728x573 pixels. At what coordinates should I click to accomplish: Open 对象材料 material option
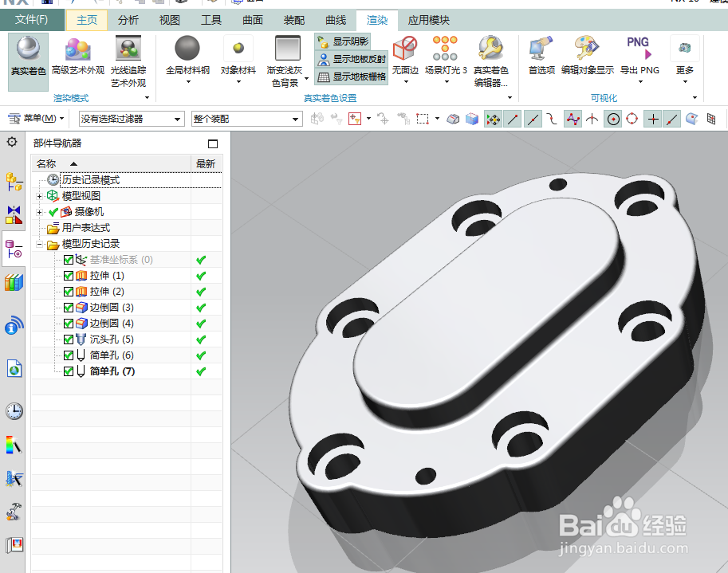click(x=238, y=60)
